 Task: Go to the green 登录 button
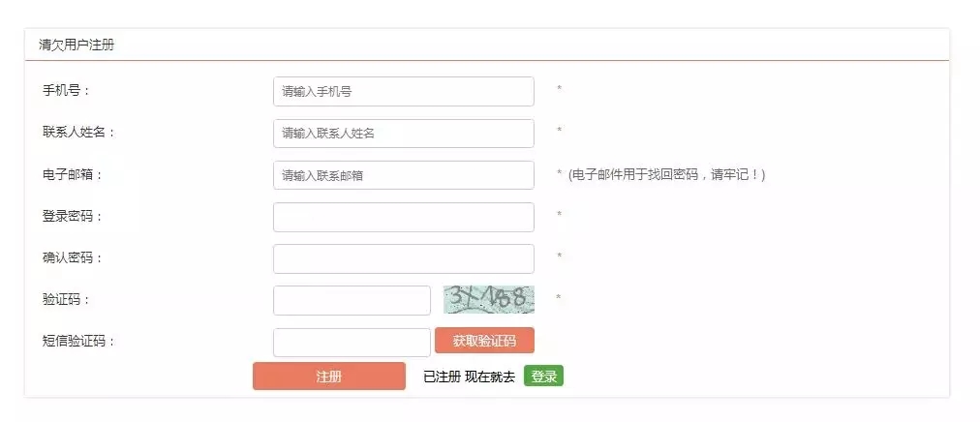click(543, 377)
